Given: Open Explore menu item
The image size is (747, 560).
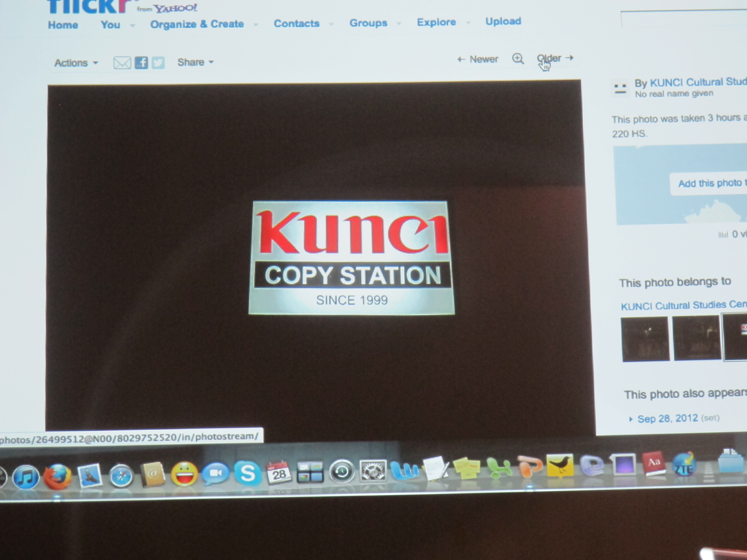Looking at the screenshot, I should point(436,22).
